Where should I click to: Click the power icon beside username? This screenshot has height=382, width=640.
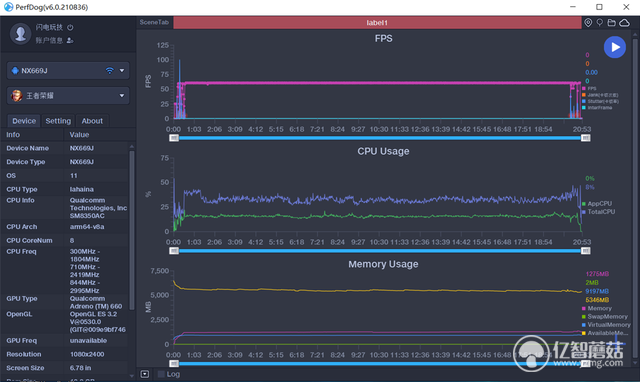coord(70,27)
